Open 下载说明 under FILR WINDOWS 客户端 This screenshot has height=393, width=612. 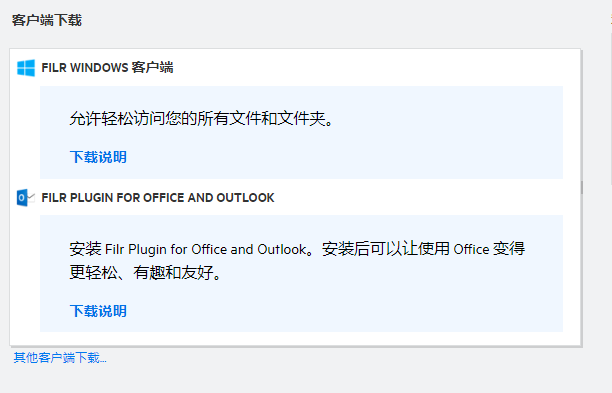click(98, 157)
